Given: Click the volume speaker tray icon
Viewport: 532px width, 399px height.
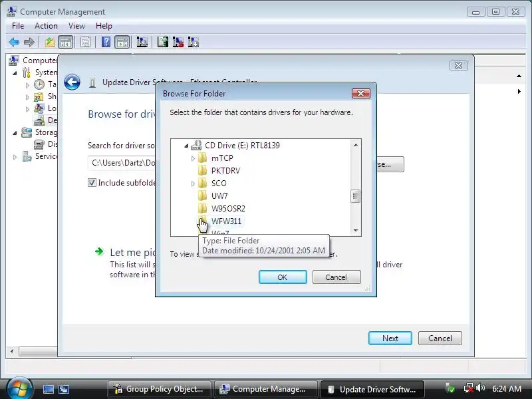Looking at the screenshot, I should coord(480,388).
